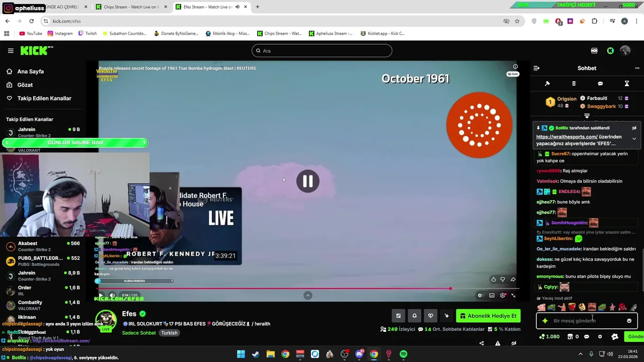Open user profile avatar top right
Image resolution: width=644 pixels, height=362 pixels.
pyautogui.click(x=625, y=51)
